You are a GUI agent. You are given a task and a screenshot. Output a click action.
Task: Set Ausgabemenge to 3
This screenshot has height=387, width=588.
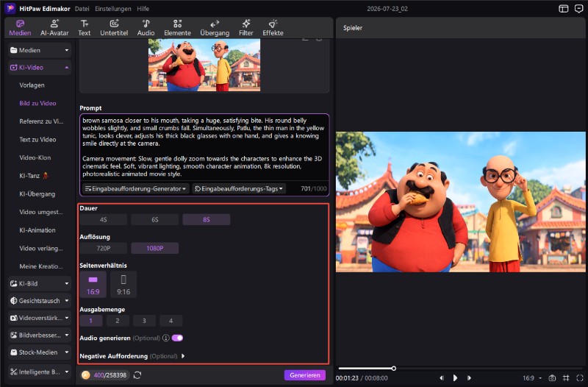144,321
